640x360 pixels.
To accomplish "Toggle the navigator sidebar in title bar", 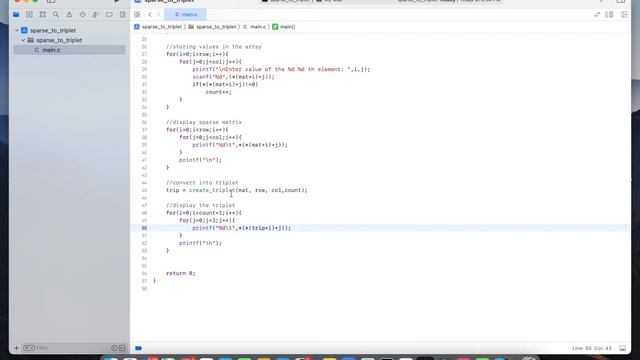I will [x=51, y=1].
